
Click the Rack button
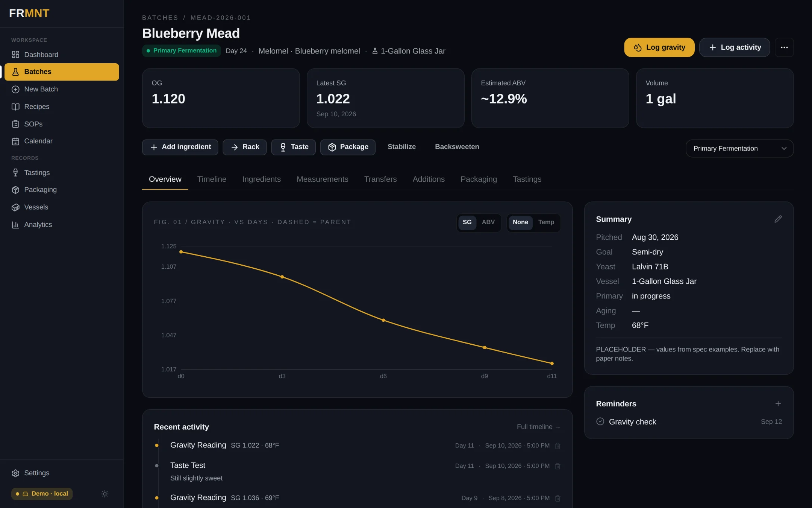click(x=244, y=147)
